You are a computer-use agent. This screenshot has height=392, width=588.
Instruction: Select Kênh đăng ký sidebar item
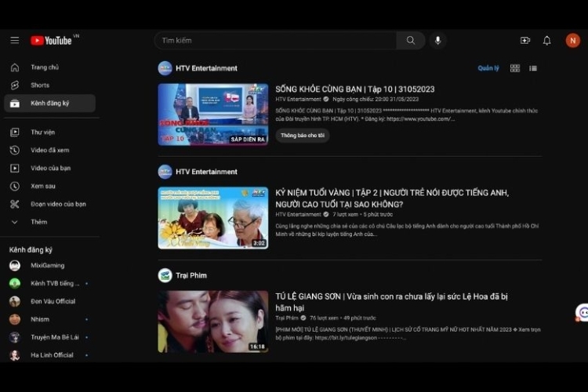(x=50, y=103)
